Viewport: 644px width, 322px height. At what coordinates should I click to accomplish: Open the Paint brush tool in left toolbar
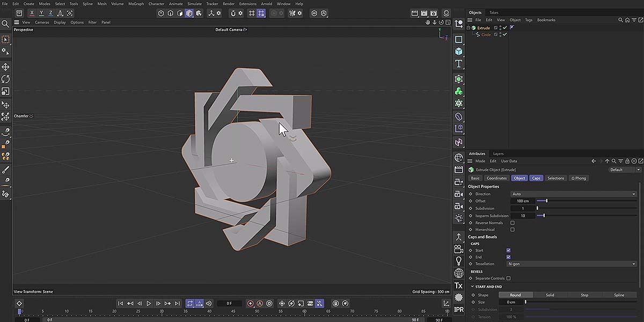pos(5,170)
